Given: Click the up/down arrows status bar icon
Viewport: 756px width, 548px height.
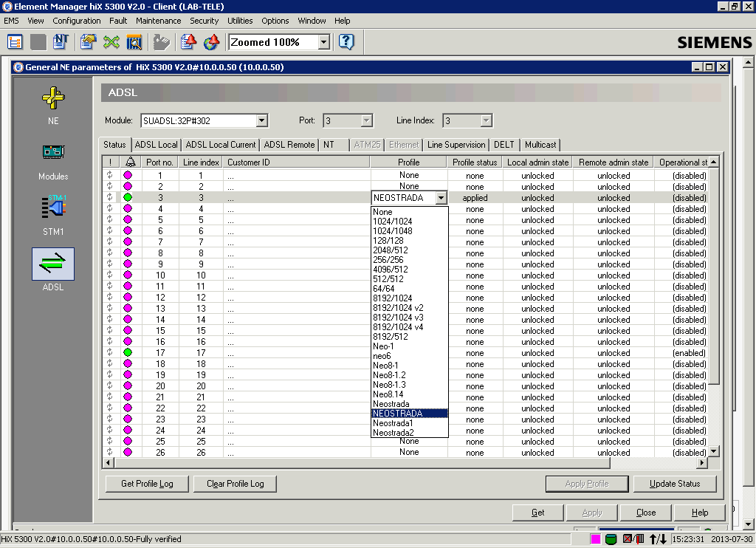Looking at the screenshot, I should (658, 539).
